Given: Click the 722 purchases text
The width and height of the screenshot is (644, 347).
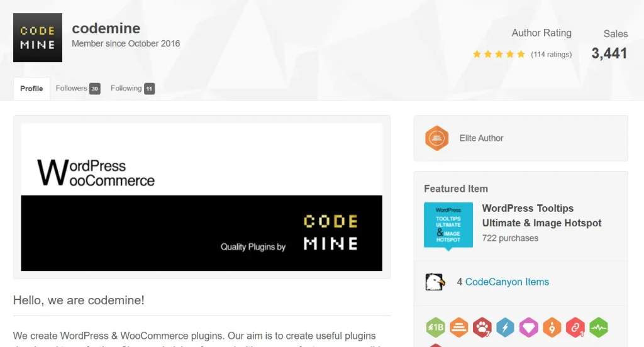Looking at the screenshot, I should click(x=510, y=238).
